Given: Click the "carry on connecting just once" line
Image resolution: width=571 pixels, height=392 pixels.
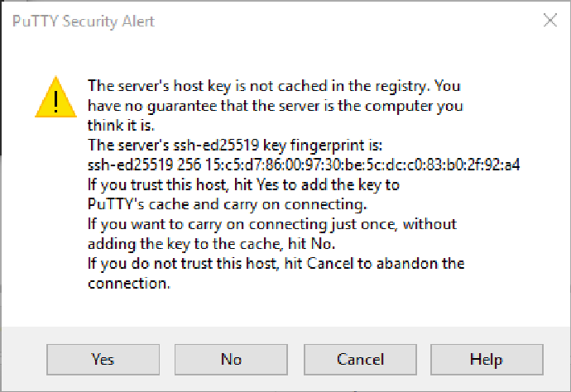Looking at the screenshot, I should tap(271, 224).
